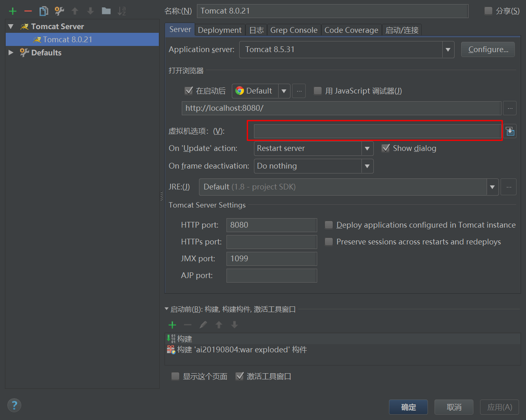This screenshot has width=526, height=420.
Task: Click the HTTP port field 8080
Action: click(272, 225)
